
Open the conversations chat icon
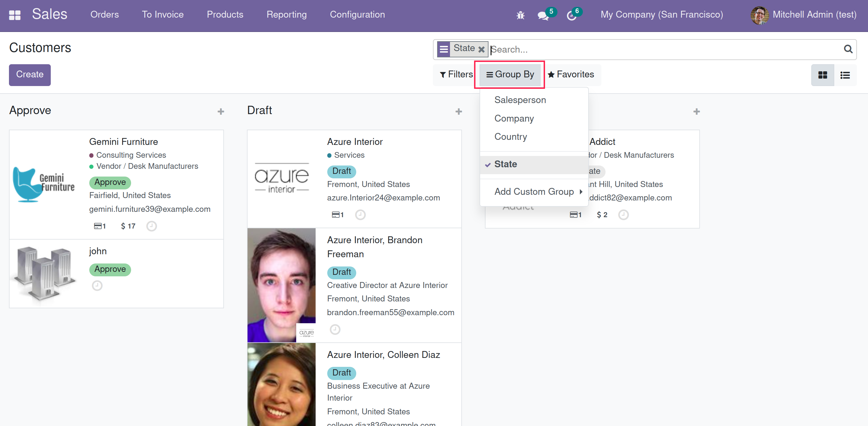(543, 16)
